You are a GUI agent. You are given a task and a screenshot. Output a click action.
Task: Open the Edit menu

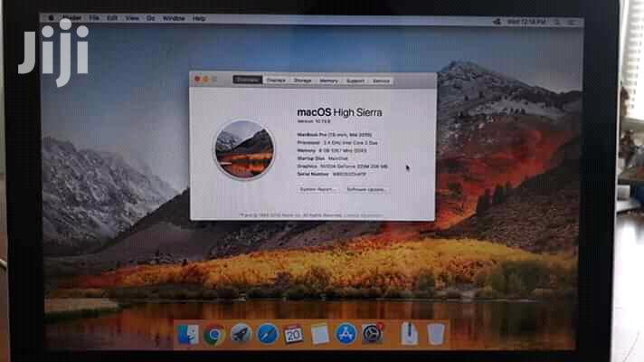[112, 18]
